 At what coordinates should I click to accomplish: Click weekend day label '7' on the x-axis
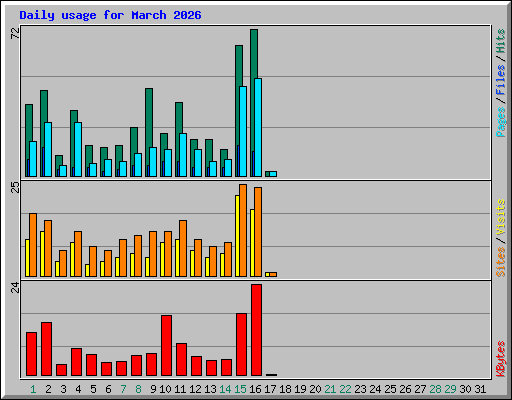pos(123,389)
